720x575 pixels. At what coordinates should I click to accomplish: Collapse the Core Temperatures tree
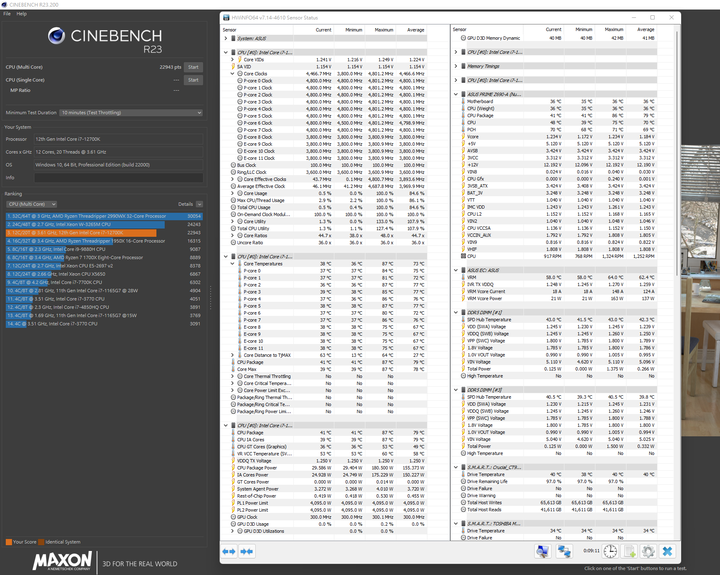232,264
